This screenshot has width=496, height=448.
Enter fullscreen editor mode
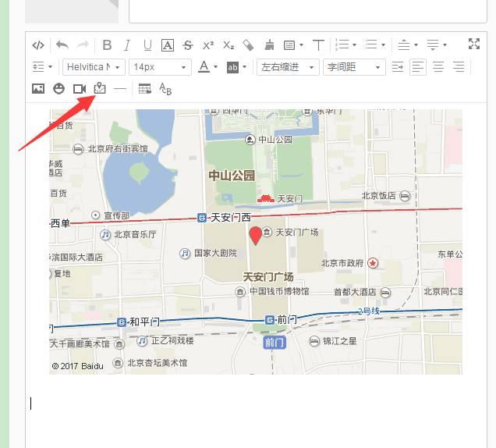pyautogui.click(x=474, y=44)
